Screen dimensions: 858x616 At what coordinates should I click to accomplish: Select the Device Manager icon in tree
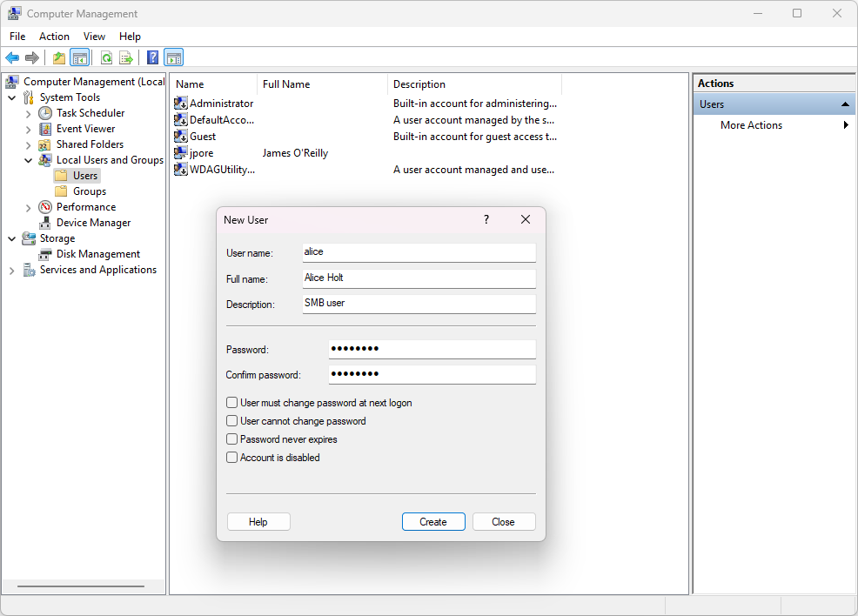click(x=45, y=223)
